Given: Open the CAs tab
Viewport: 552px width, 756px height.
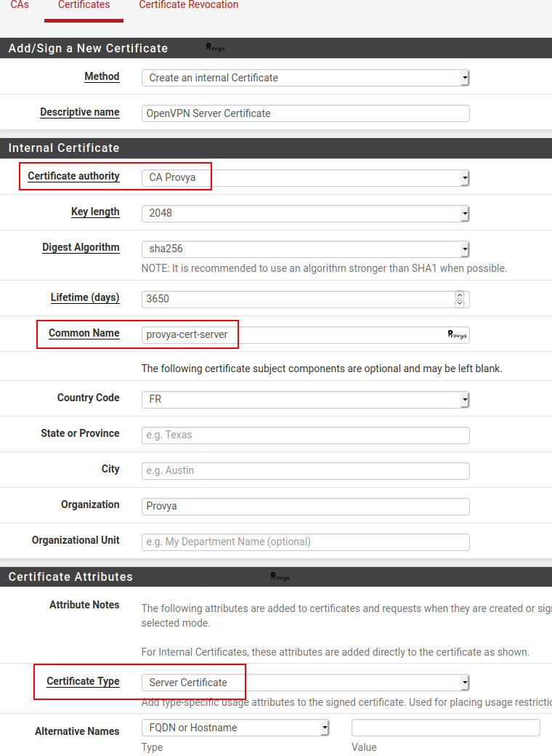Looking at the screenshot, I should pos(20,5).
